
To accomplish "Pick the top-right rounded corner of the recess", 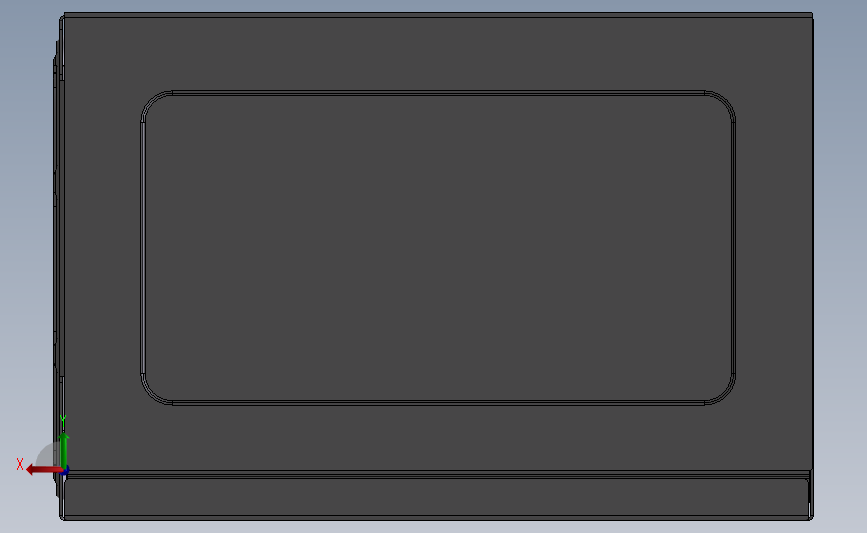I will [724, 101].
